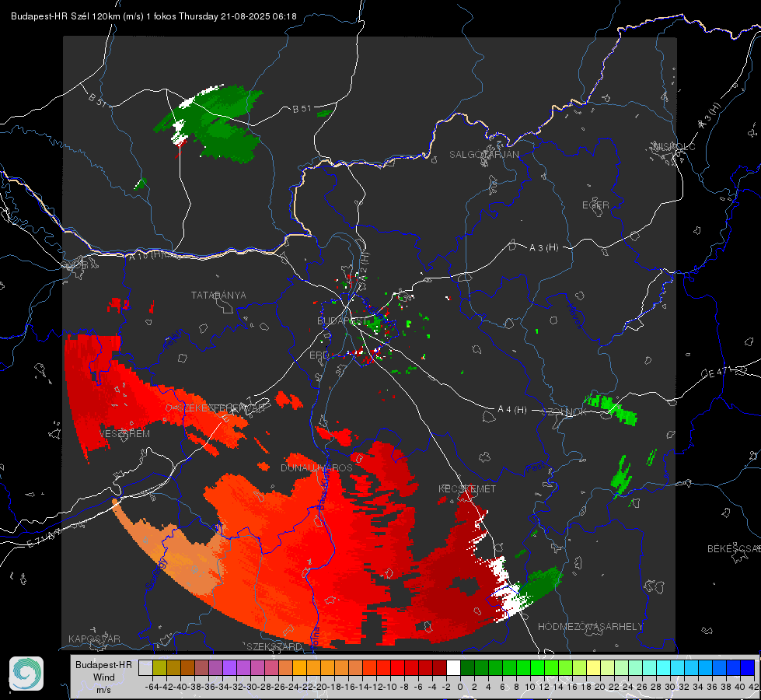Click the blue Heves county label
This screenshot has width=761, height=700.
(x=575, y=315)
